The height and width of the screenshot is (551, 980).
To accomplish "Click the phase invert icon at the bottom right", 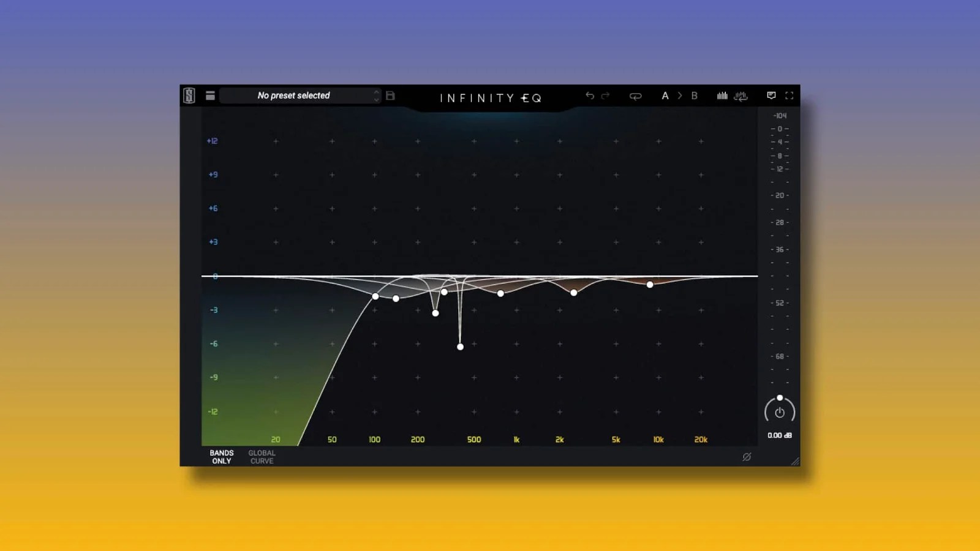I will click(747, 457).
